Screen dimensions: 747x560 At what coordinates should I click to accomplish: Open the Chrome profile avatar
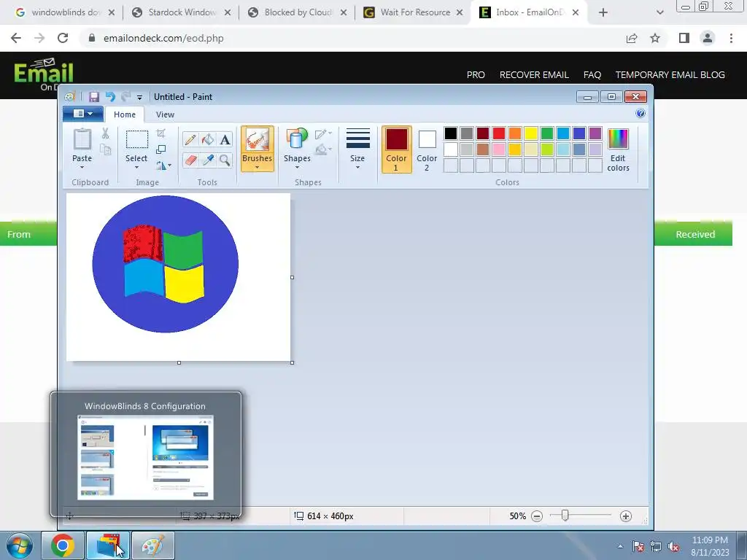pyautogui.click(x=708, y=38)
